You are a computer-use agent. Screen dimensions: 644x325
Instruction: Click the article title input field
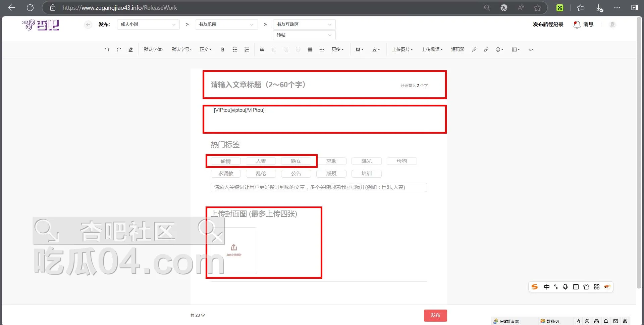click(302, 85)
